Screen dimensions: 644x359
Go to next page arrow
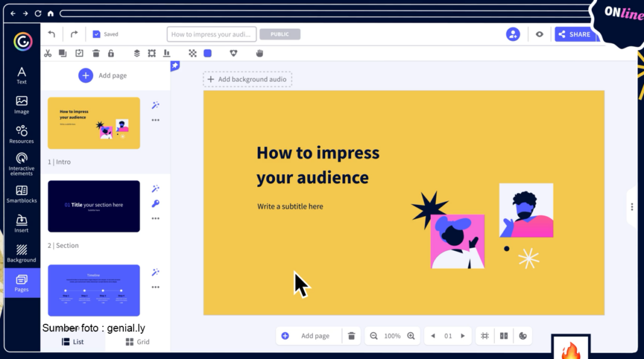coord(463,336)
